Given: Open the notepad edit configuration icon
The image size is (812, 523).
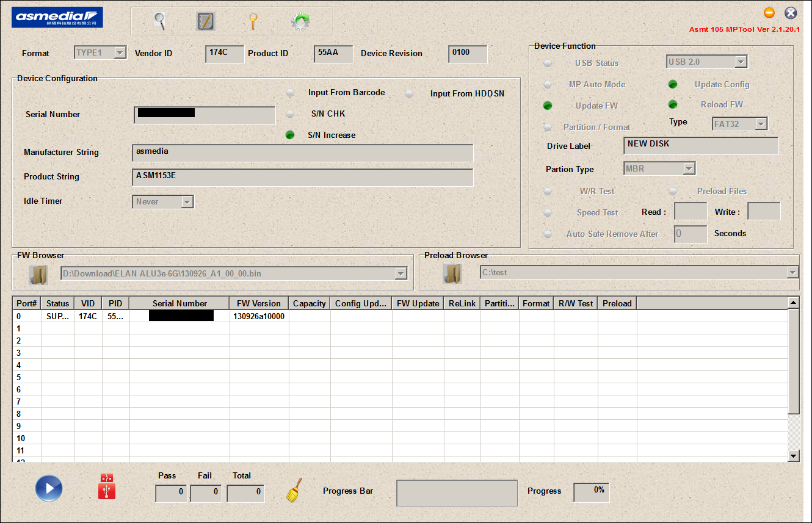Looking at the screenshot, I should tap(206, 21).
